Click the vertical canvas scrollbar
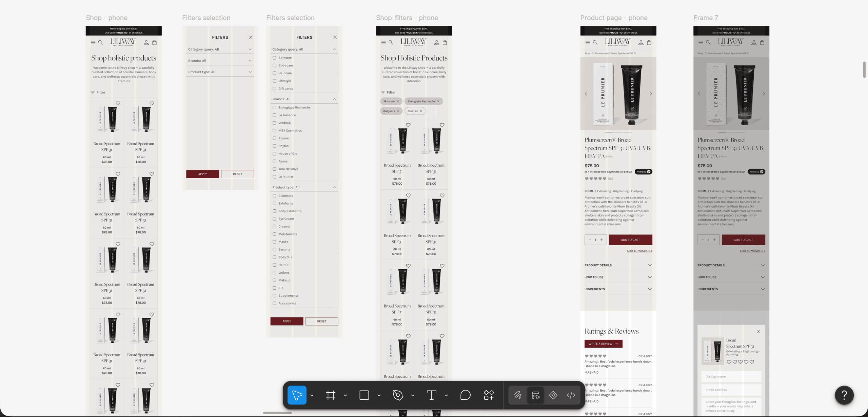The image size is (868, 417). [x=864, y=70]
